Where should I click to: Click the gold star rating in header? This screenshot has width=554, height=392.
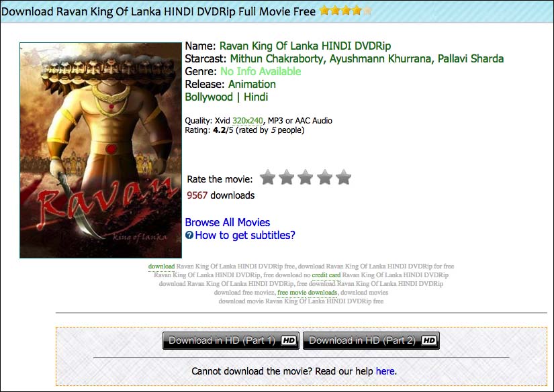coord(346,11)
